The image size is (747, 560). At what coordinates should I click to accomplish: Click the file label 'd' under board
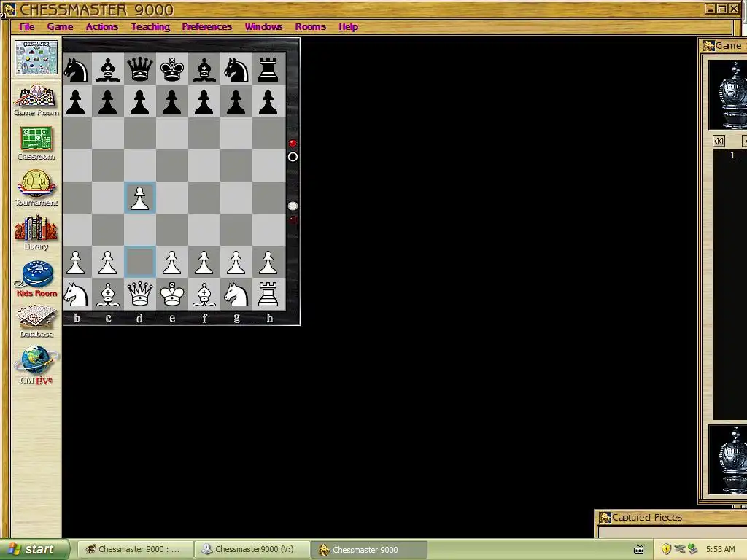[139, 318]
